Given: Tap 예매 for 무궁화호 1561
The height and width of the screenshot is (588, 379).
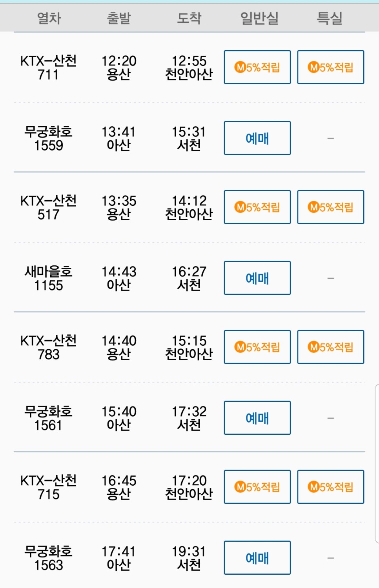Looking at the screenshot, I should click(257, 418).
